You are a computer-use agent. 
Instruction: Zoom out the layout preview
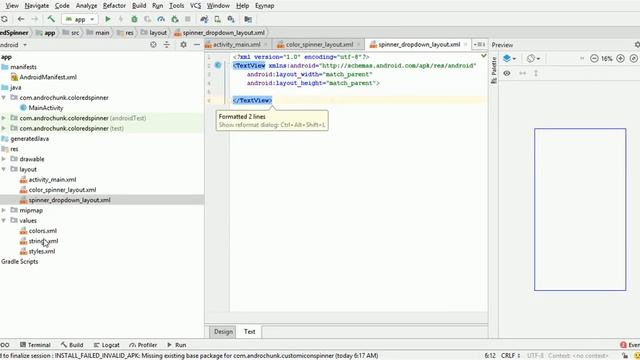(x=594, y=59)
